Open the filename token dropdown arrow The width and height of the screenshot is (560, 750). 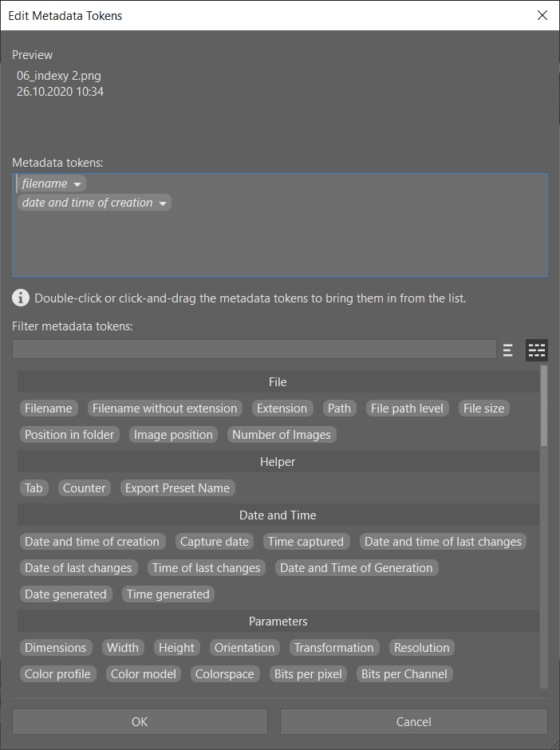[77, 184]
